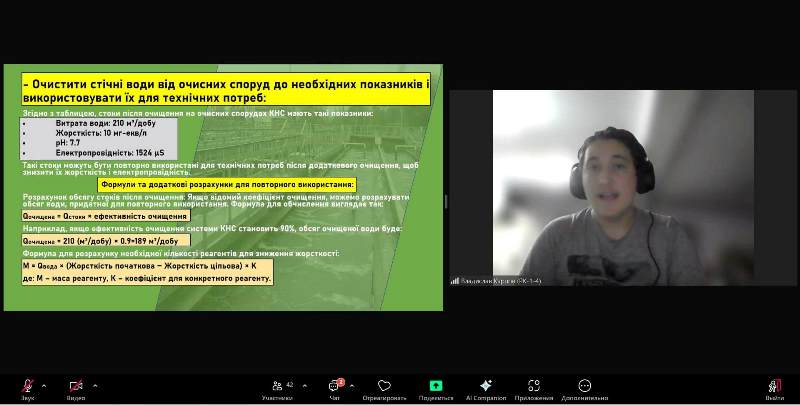Click the '210 (м³/добу) × 0.9=189' formula
The height and width of the screenshot is (405, 800).
(106, 240)
